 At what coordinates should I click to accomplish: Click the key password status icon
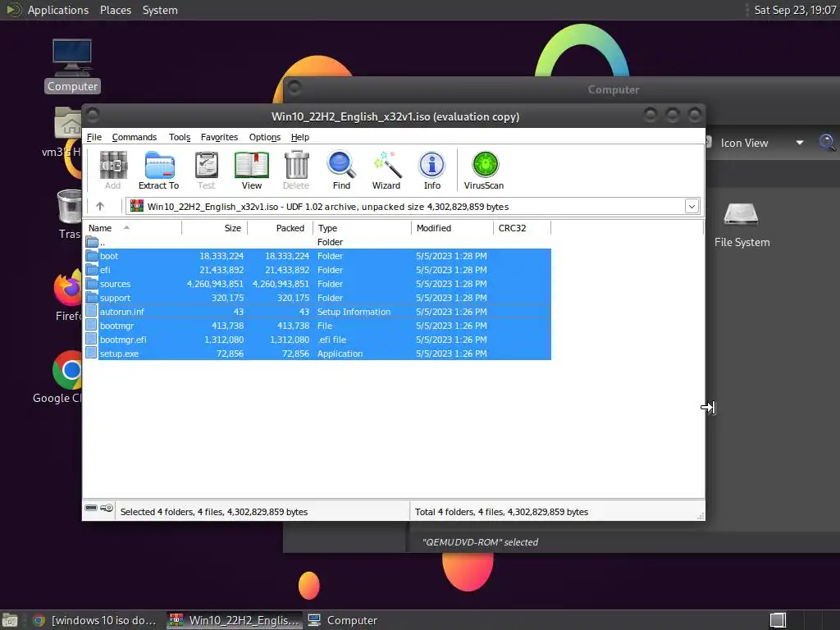(107, 508)
